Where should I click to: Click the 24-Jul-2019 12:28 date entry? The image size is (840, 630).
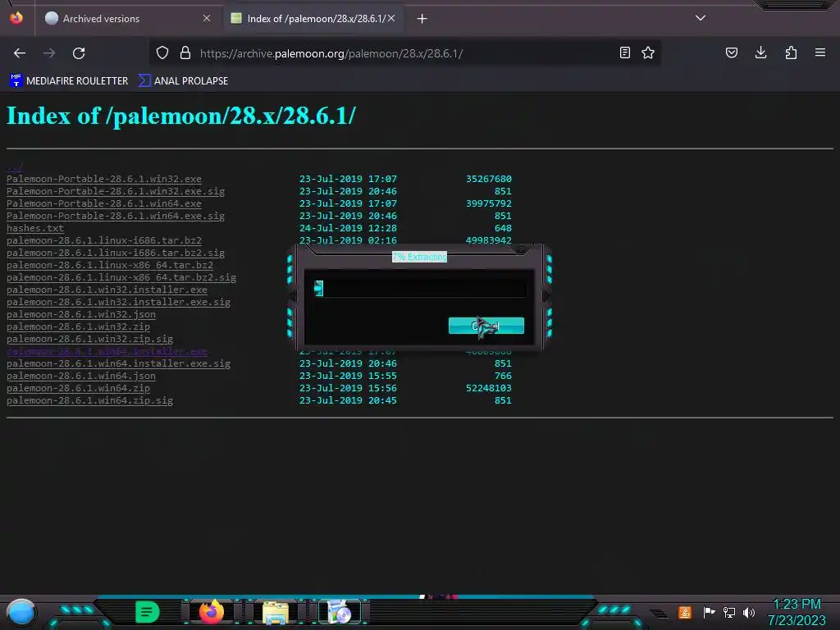pos(348,228)
